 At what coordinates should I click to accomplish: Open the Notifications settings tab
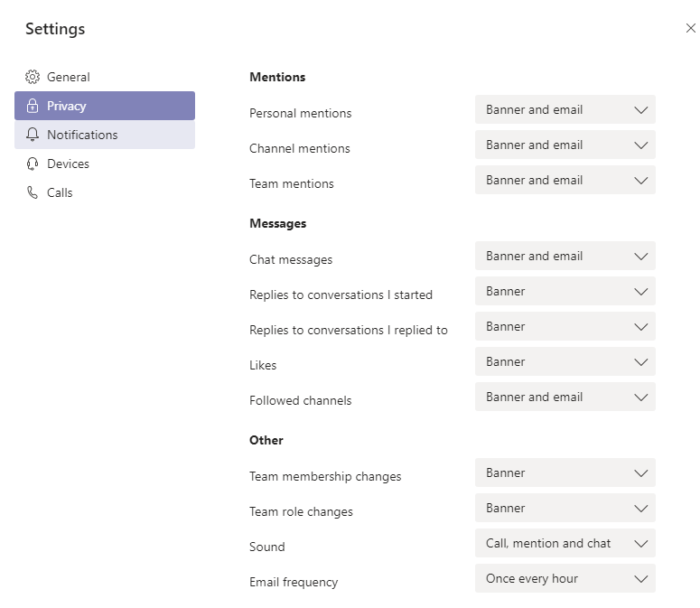[x=105, y=135]
